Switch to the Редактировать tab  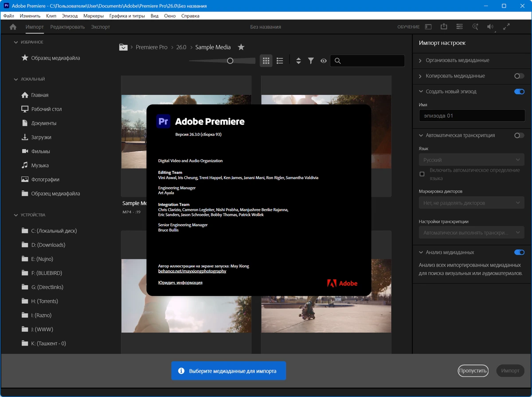pyautogui.click(x=67, y=27)
